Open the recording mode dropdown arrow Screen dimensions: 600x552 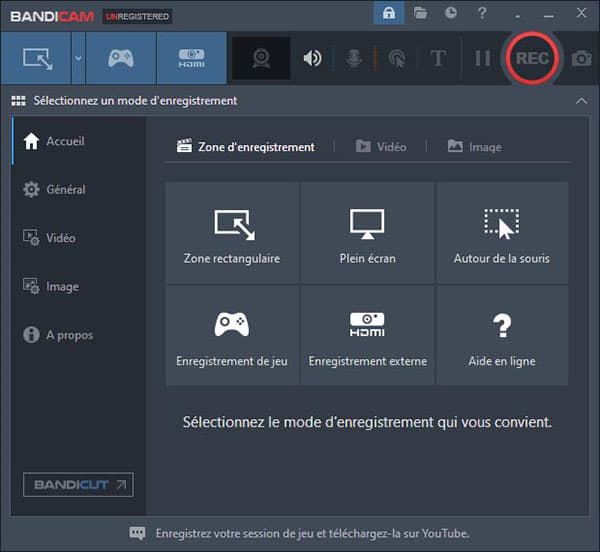point(78,58)
